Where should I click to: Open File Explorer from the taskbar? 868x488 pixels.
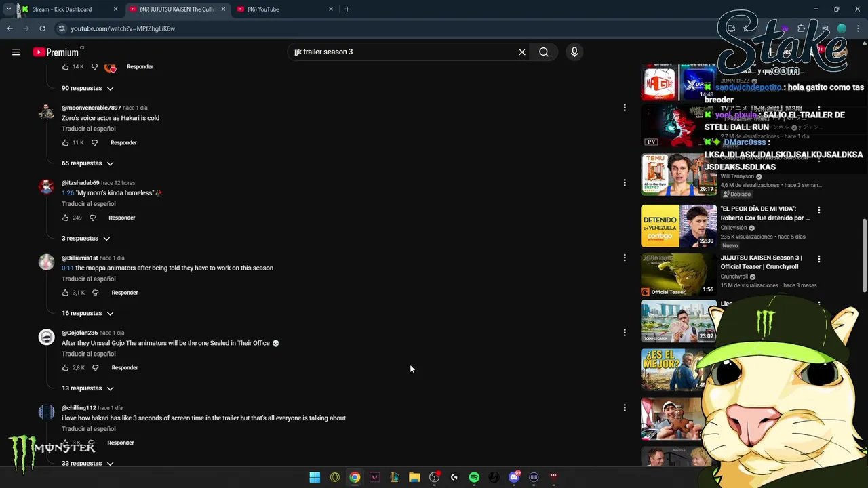click(414, 477)
